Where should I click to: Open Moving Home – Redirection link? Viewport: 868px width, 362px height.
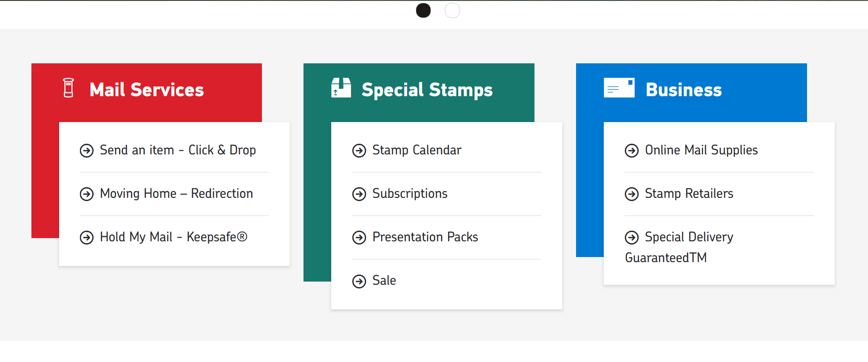click(176, 194)
